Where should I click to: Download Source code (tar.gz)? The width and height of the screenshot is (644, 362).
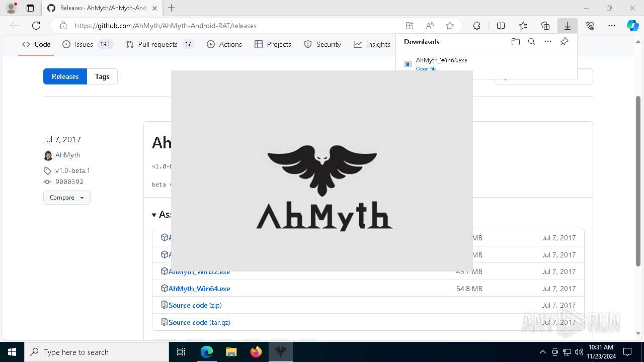pyautogui.click(x=199, y=322)
